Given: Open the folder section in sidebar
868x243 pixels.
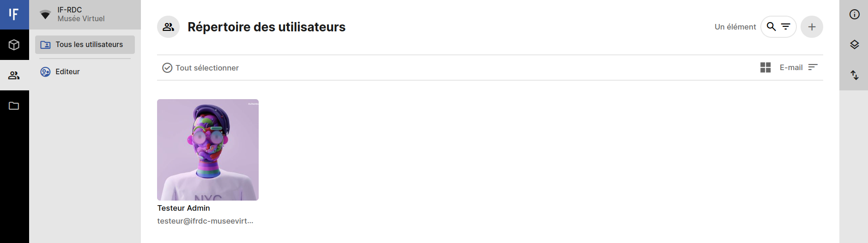Looking at the screenshot, I should [14, 106].
